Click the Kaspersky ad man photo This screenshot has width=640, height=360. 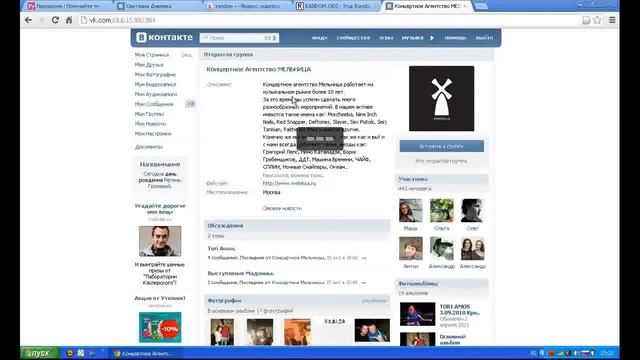(160, 241)
